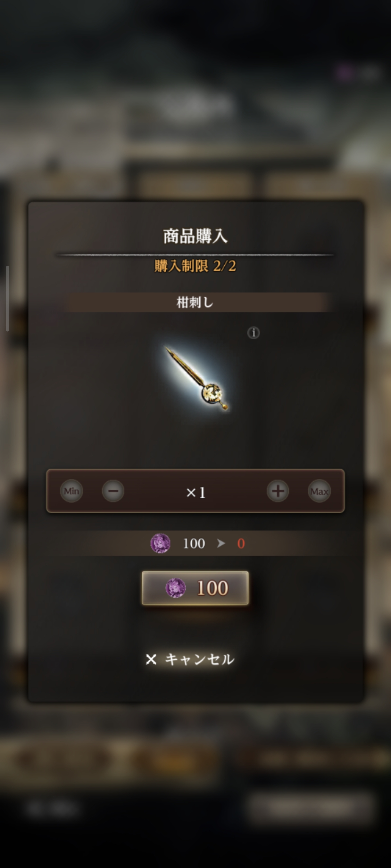The image size is (391, 868).
Task: Click the arrow between 100 and 0
Action: (221, 543)
